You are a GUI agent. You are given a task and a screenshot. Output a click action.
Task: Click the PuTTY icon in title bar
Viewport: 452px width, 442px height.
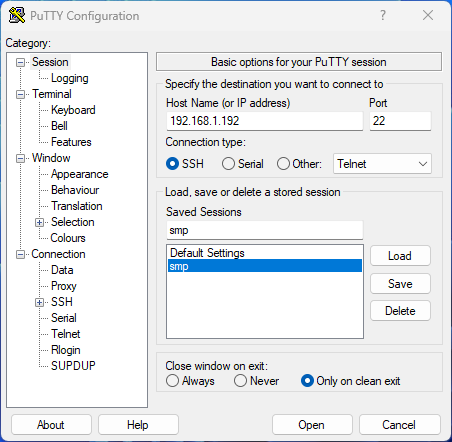17,15
